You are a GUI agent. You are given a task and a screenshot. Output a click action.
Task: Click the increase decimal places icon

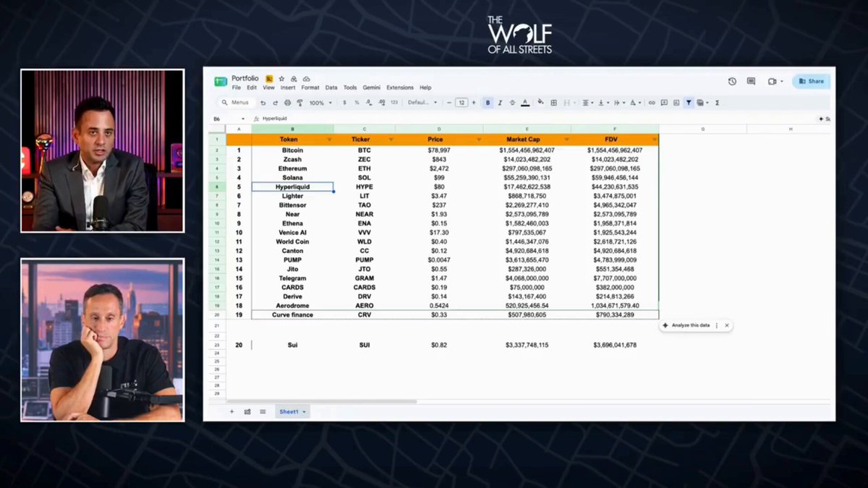coord(381,103)
